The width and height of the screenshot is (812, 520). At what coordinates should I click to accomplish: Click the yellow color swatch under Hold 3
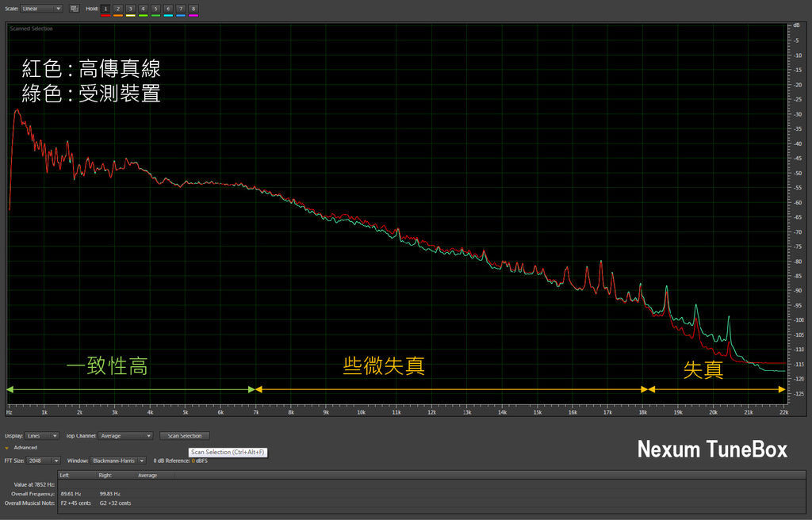point(131,16)
